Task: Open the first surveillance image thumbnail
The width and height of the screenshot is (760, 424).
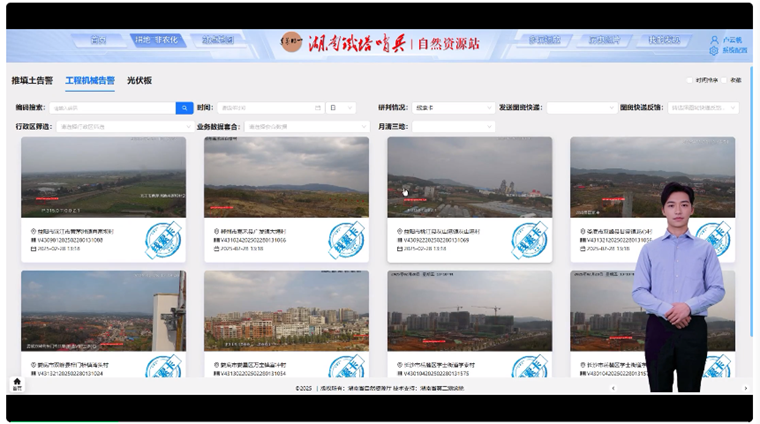Action: click(x=103, y=177)
